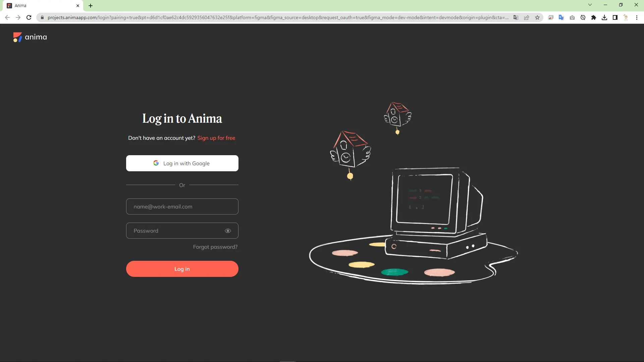
Task: Share this page via share icon
Action: (527, 17)
